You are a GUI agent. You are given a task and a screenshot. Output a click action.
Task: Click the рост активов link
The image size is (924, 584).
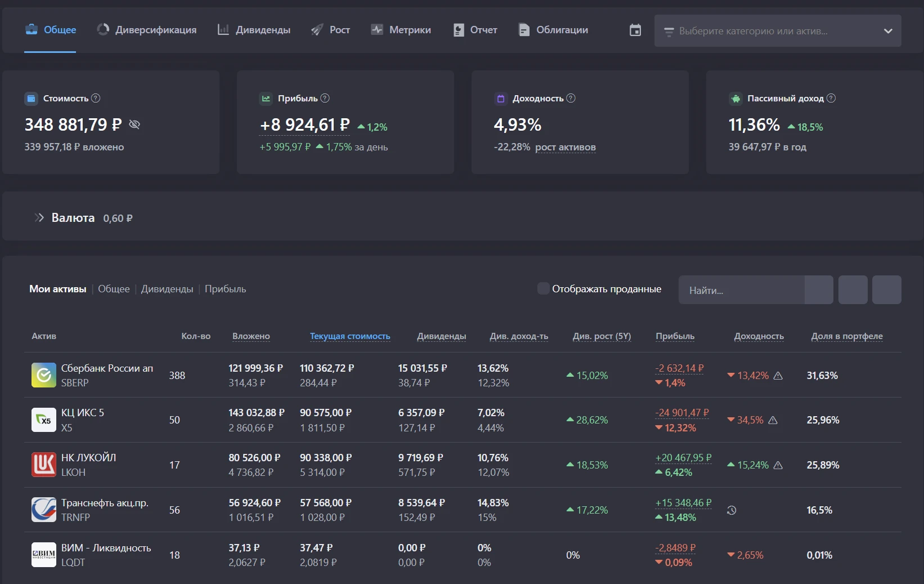(566, 147)
